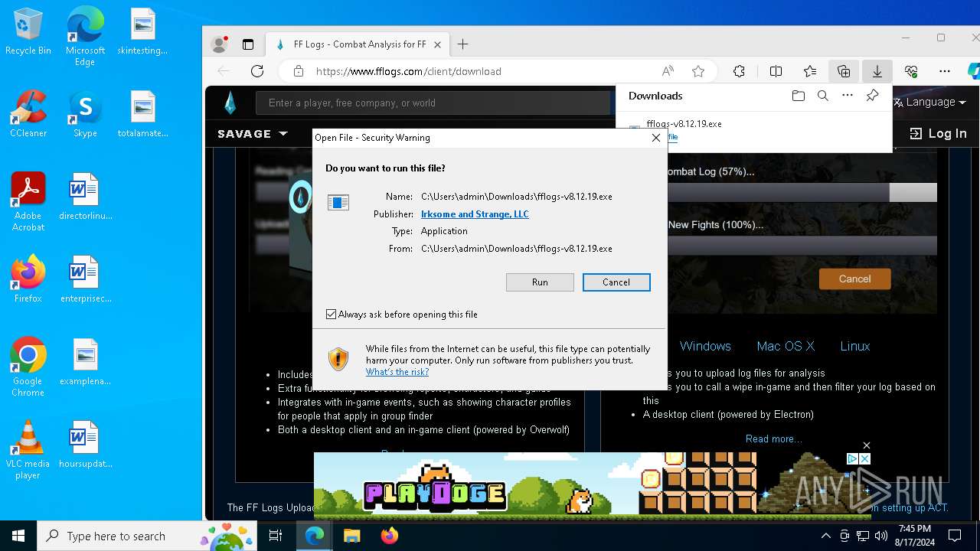Close the FF Logs browser tab
Screen dimensions: 980x551
click(438, 44)
